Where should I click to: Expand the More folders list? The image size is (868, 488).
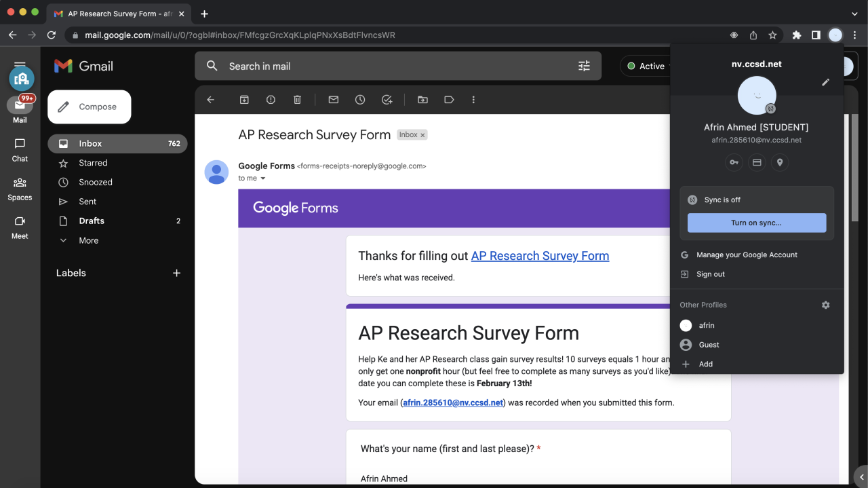pos(117,240)
